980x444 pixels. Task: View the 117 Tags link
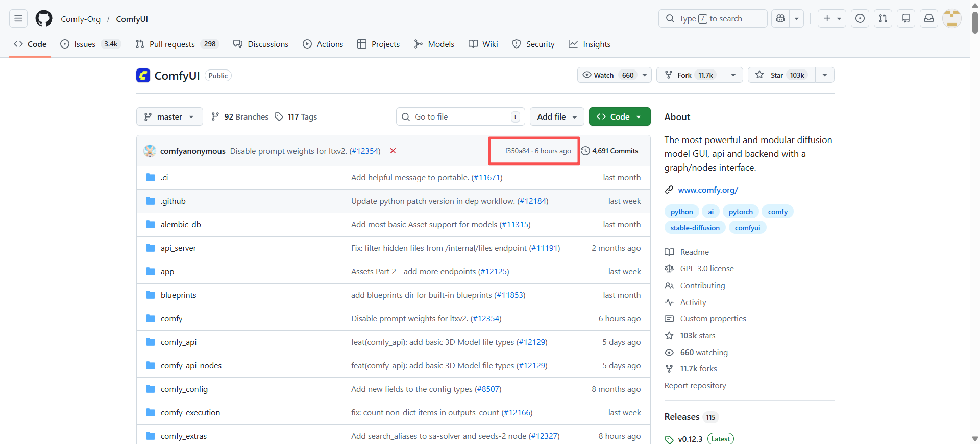296,116
